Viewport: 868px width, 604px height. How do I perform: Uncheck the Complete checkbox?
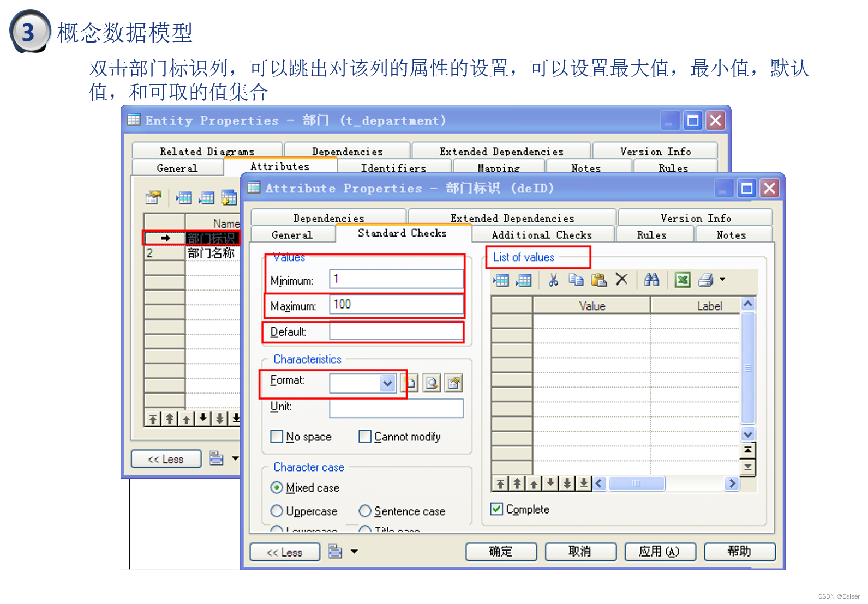coord(496,509)
